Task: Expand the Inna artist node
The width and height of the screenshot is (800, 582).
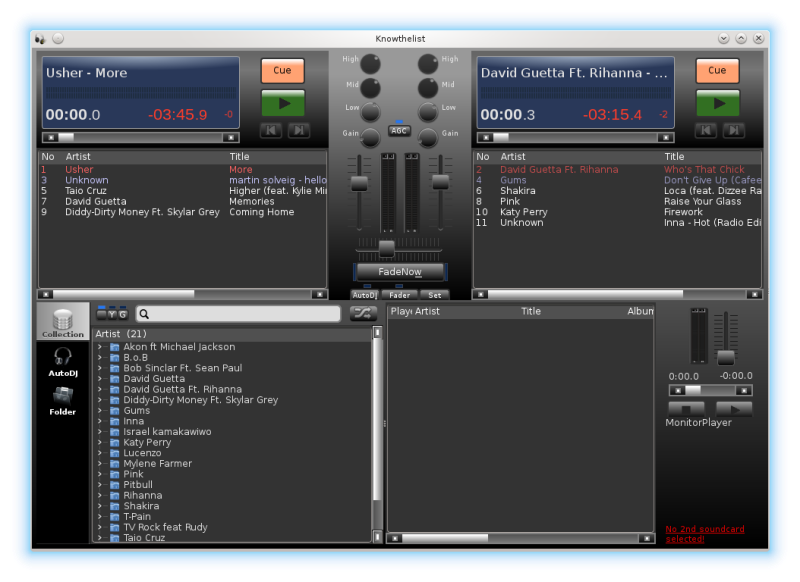Action: point(100,421)
